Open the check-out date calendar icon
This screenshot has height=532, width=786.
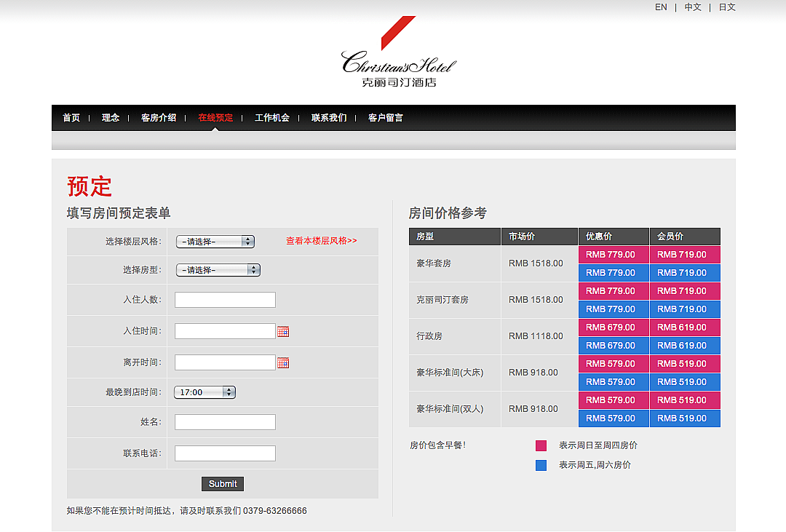(x=283, y=363)
